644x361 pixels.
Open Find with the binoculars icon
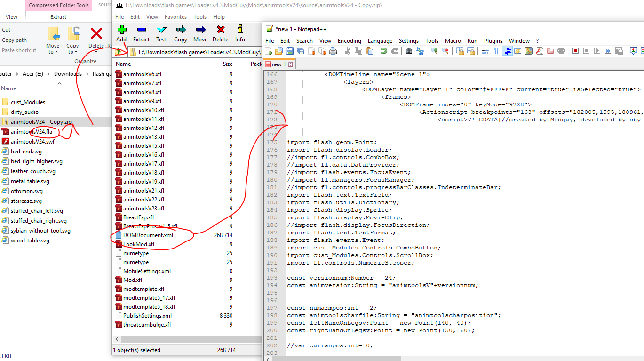(409, 51)
